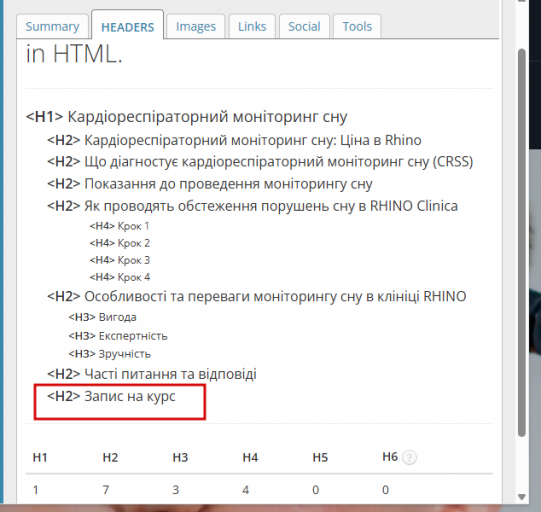Image resolution: width=541 pixels, height=512 pixels.
Task: Click H2 Часті питання та відповіді
Action: pos(152,374)
